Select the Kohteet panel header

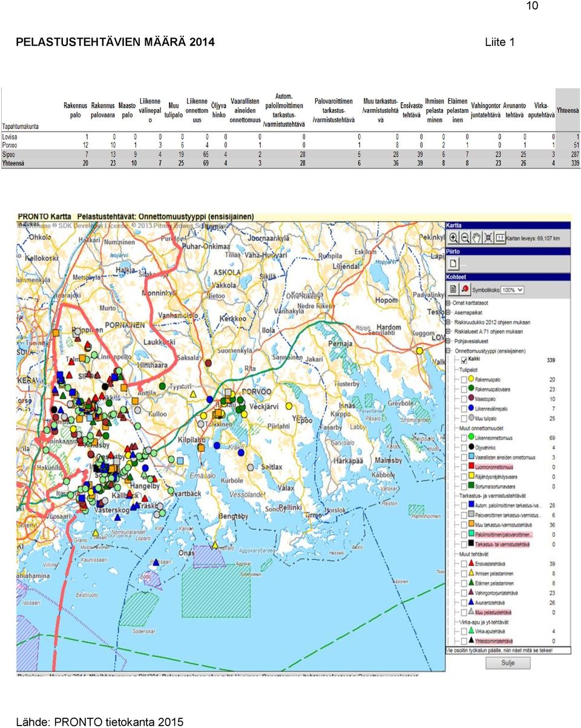[508, 277]
